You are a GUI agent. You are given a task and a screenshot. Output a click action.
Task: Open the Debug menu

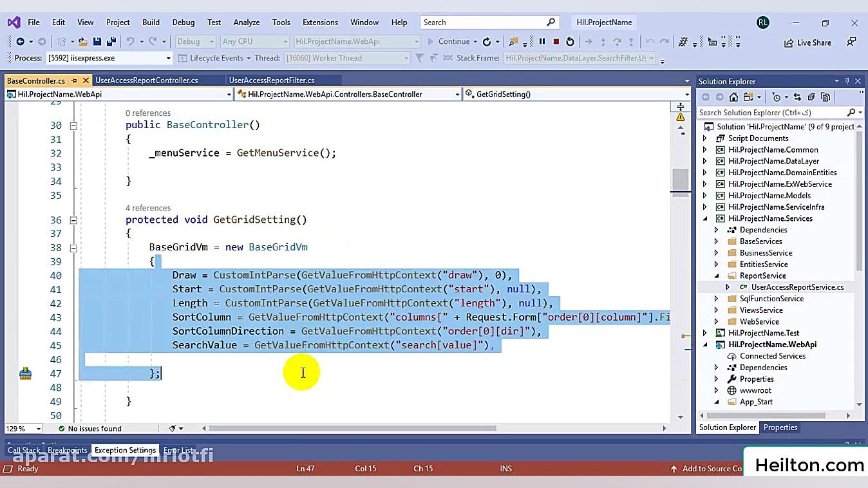(183, 23)
